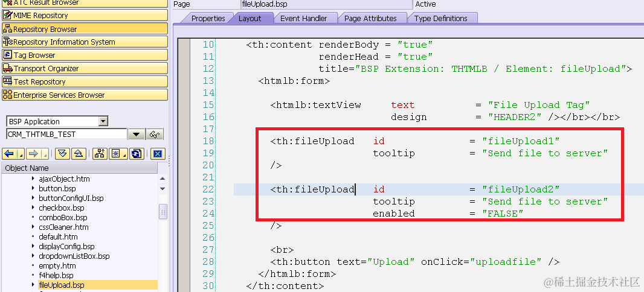Click the <br> tag on line 27

click(x=282, y=250)
